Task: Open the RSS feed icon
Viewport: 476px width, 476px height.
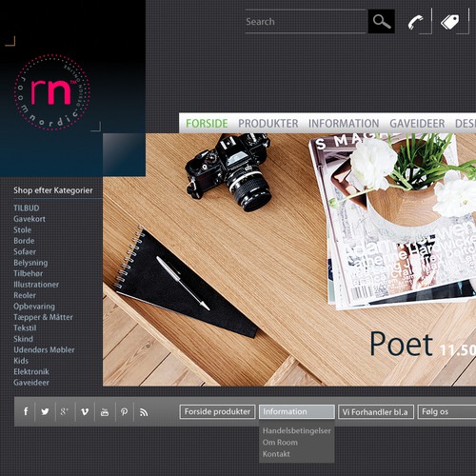Action: point(144,412)
